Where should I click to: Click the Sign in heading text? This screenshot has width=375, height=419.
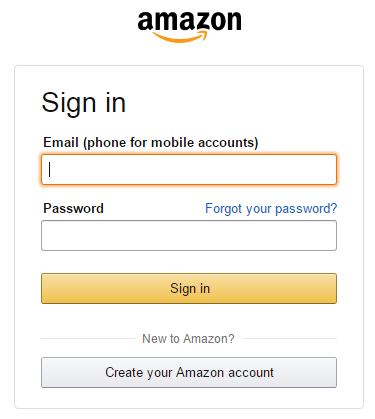[84, 103]
